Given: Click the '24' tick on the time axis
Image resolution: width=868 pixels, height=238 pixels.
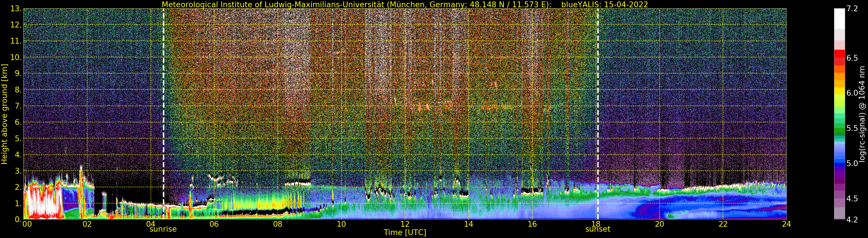Looking at the screenshot, I should [x=786, y=224].
